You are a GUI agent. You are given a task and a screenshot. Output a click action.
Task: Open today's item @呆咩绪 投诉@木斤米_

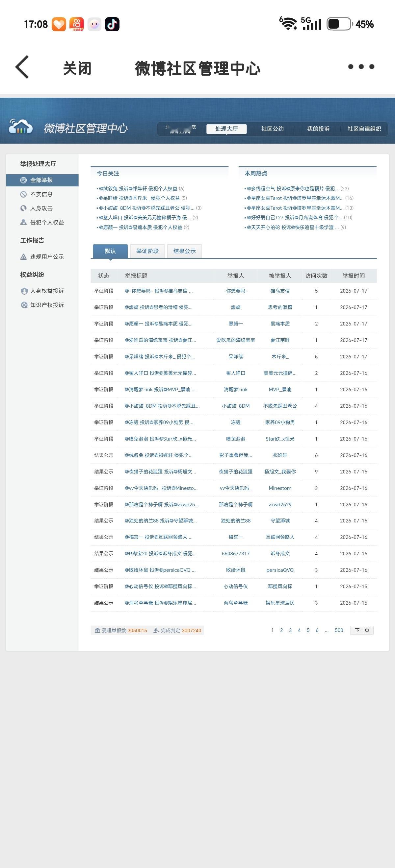click(139, 198)
